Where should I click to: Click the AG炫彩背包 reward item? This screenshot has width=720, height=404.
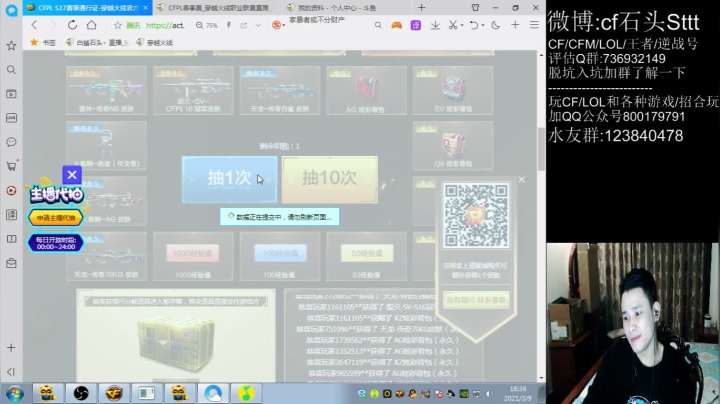pyautogui.click(x=366, y=90)
